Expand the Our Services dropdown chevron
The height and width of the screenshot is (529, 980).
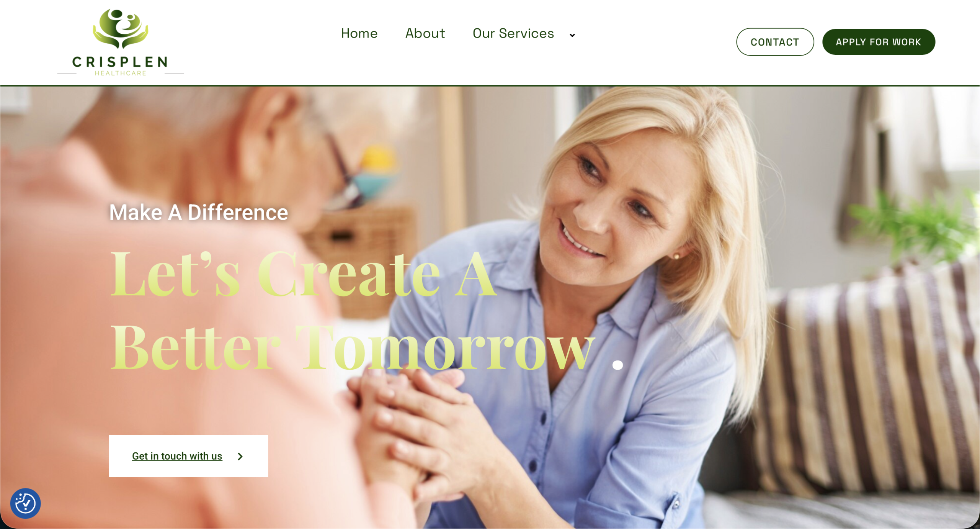click(x=572, y=35)
